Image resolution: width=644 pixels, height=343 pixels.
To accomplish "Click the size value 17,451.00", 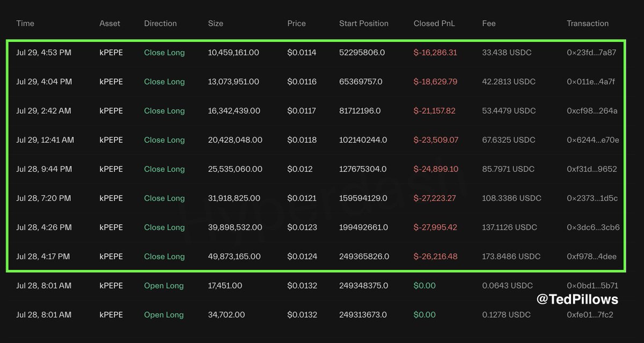I will (x=225, y=286).
